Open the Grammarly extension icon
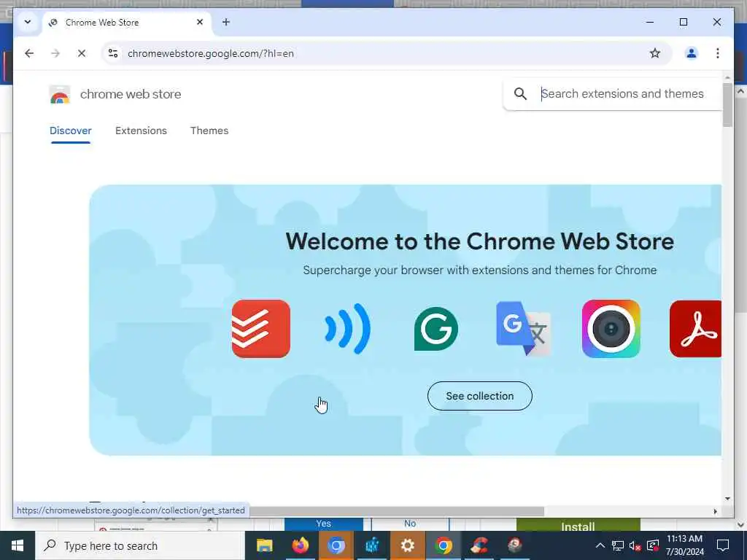Viewport: 747px width, 560px height. tap(436, 329)
